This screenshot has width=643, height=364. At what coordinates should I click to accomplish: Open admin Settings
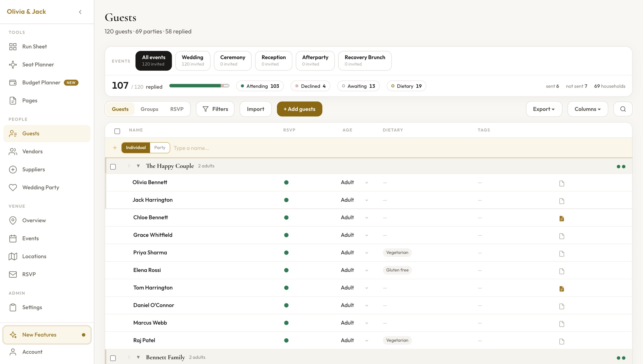47,307
